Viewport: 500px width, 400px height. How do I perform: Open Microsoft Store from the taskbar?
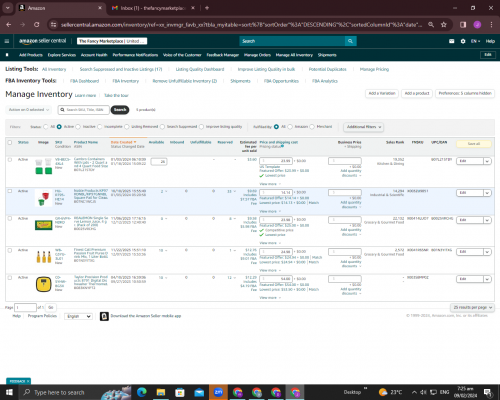tap(180, 392)
